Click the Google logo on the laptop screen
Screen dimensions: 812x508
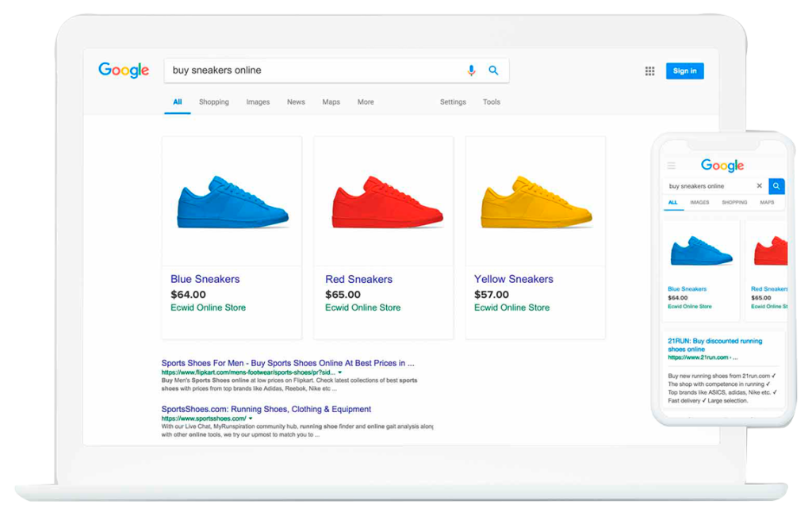point(124,71)
